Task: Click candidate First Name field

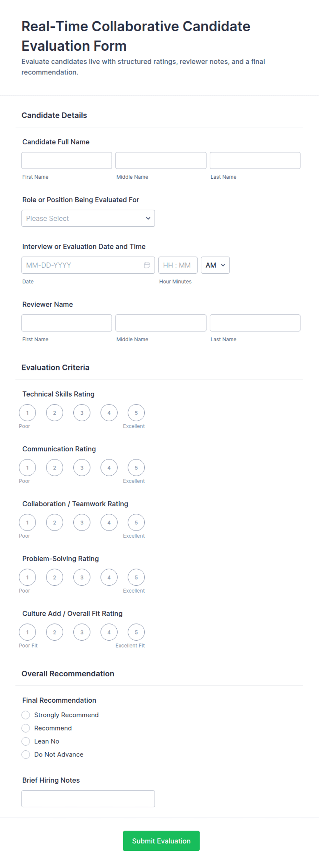Action: coord(67,160)
